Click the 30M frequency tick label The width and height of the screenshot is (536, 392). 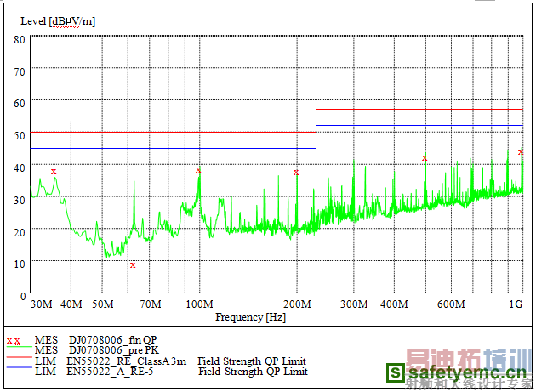pos(42,304)
